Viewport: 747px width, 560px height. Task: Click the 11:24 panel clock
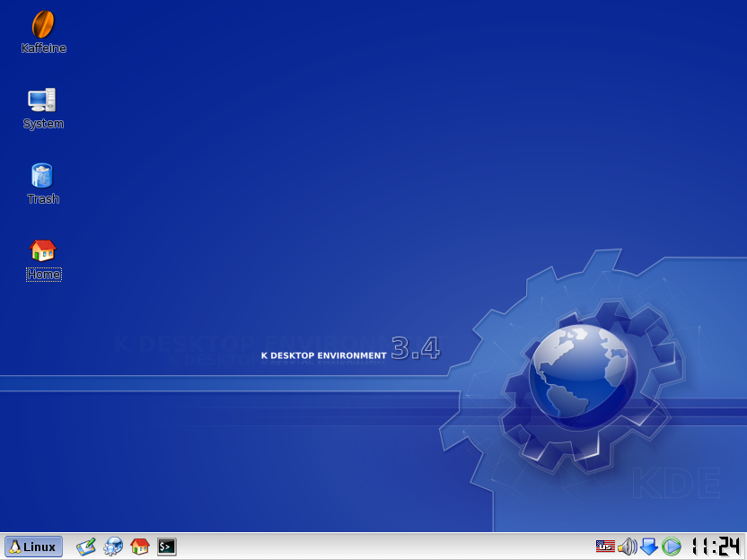click(716, 547)
